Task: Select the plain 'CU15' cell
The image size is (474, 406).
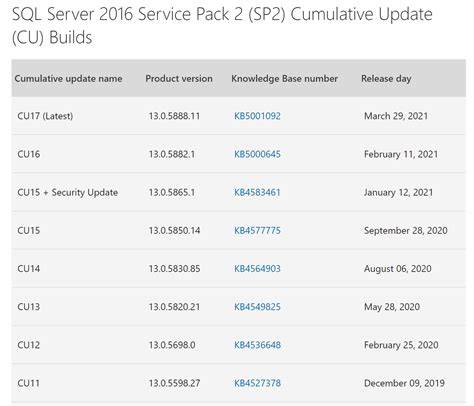Action: (x=29, y=230)
